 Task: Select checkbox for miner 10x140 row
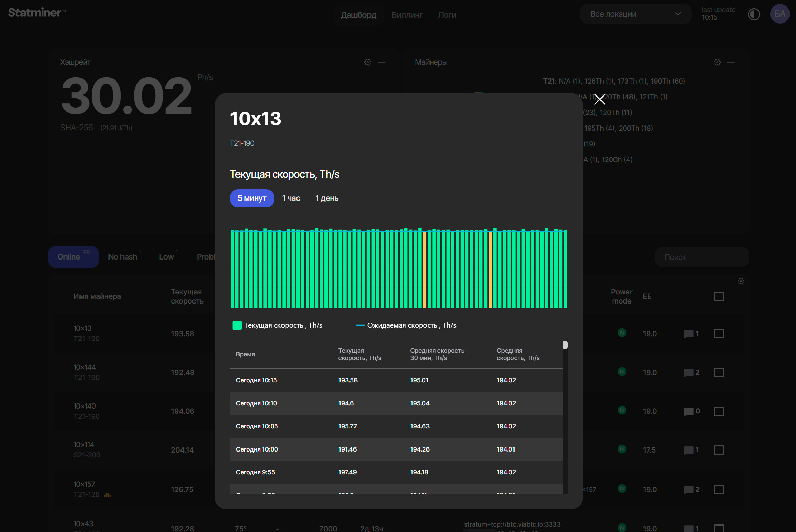[x=719, y=411]
